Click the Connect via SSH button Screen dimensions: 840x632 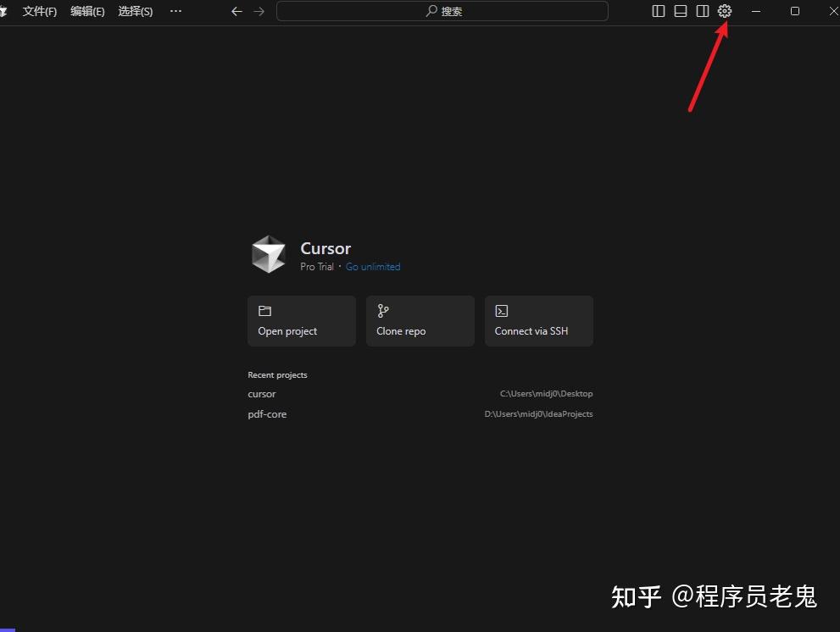tap(539, 321)
